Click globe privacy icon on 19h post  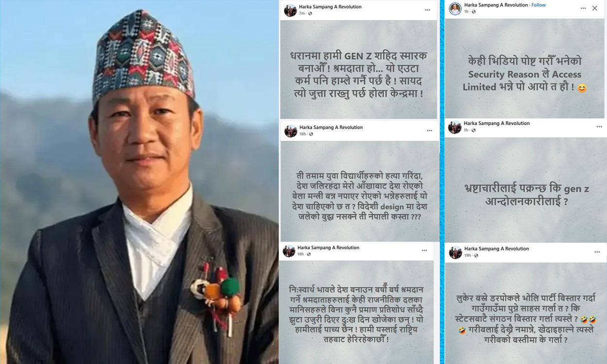(475, 255)
